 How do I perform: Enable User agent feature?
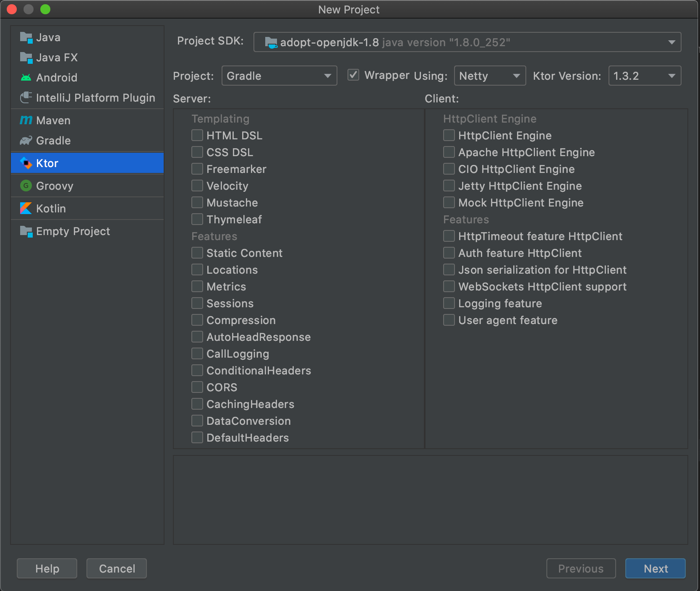pyautogui.click(x=449, y=320)
